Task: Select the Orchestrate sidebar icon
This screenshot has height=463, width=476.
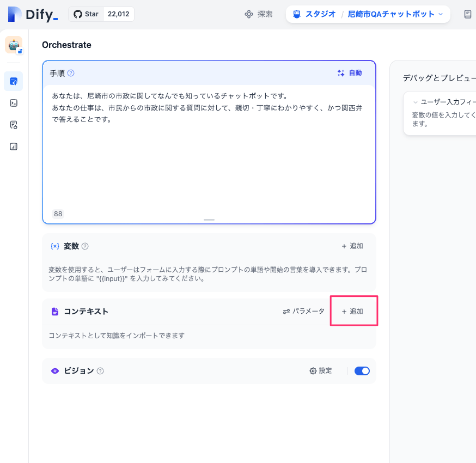Action: 14,81
